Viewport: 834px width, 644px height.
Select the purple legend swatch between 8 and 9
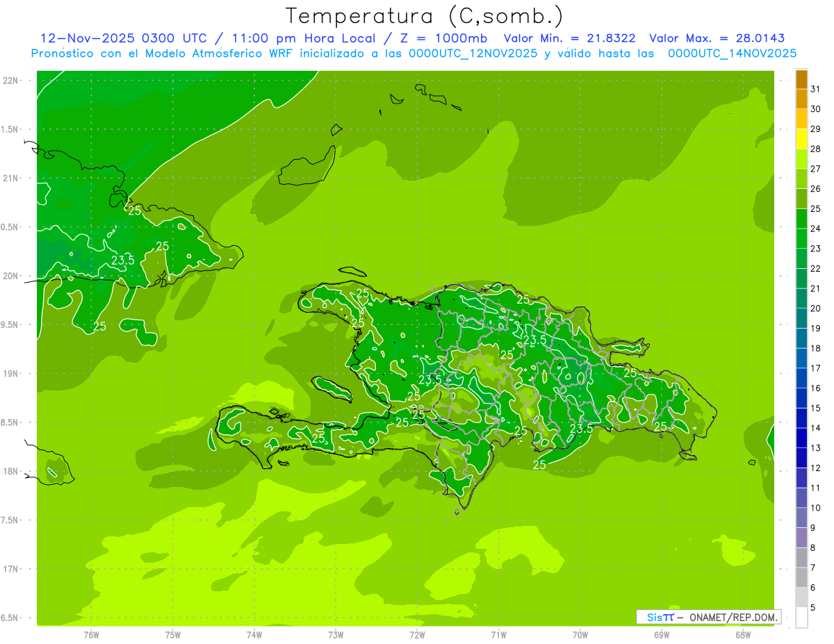tap(801, 538)
